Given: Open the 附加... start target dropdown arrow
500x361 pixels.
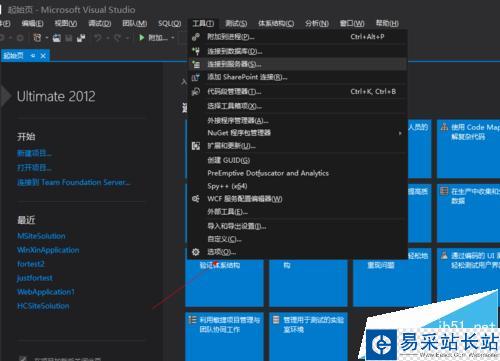Looking at the screenshot, I should click(x=173, y=38).
